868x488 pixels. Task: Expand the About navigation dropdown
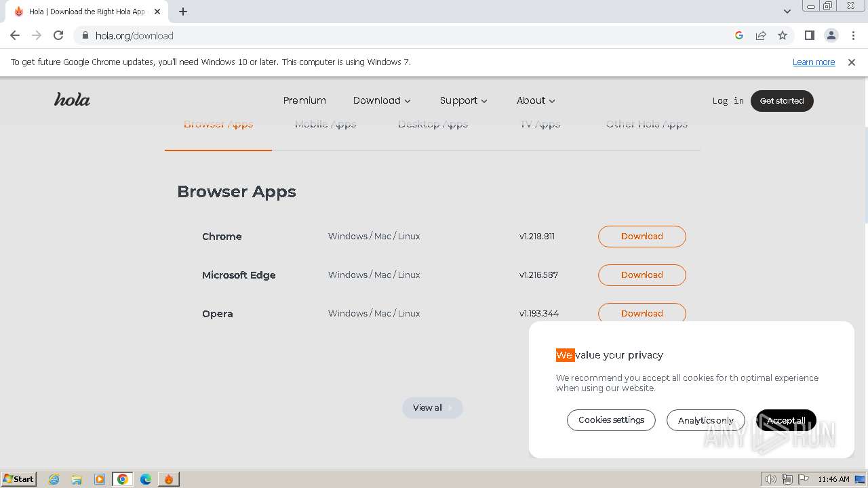click(536, 100)
